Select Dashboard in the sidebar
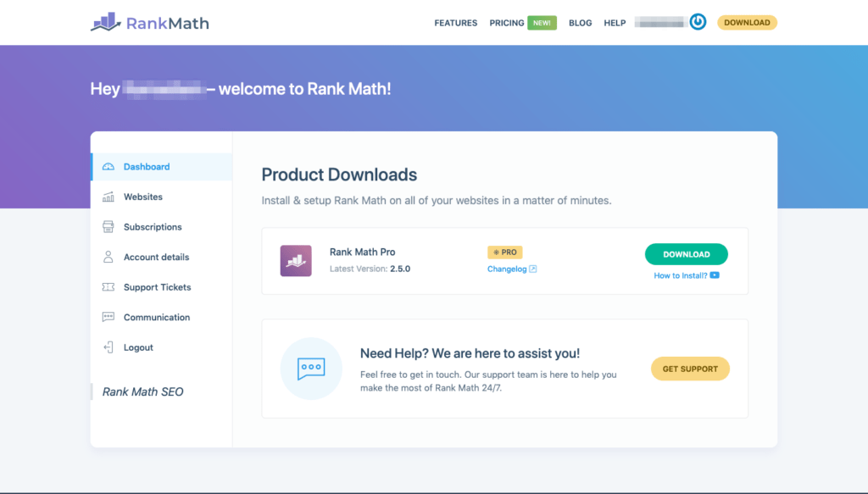The width and height of the screenshot is (868, 494). coord(162,167)
